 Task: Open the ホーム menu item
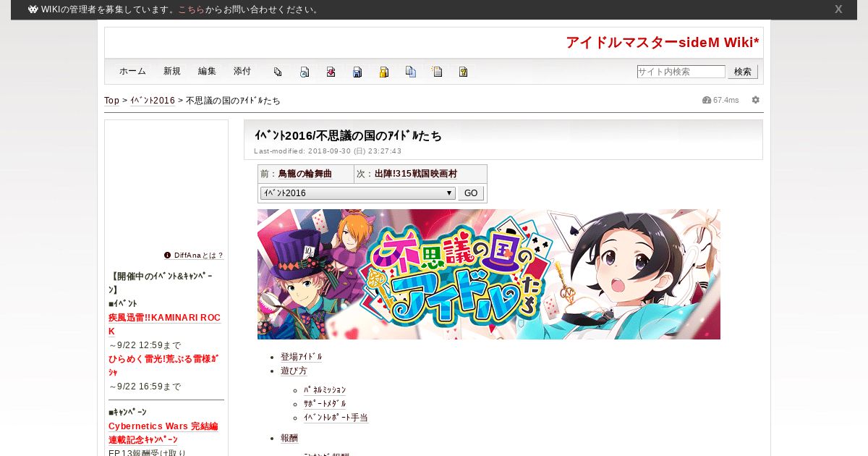click(132, 71)
